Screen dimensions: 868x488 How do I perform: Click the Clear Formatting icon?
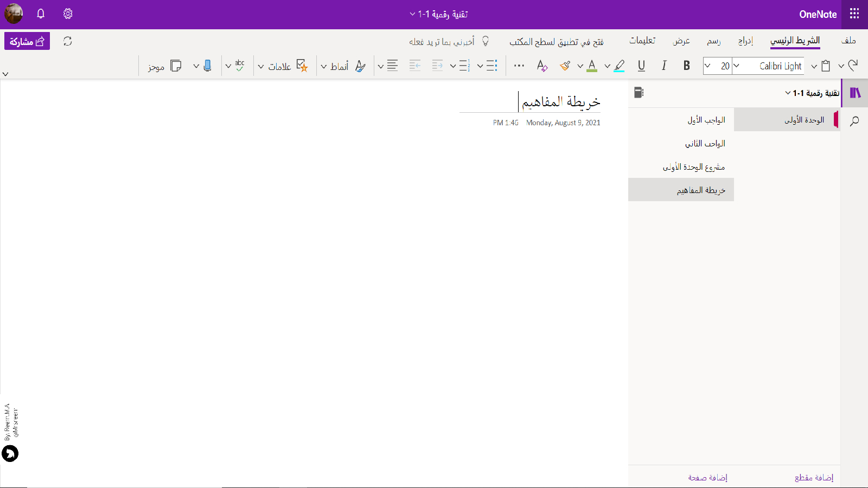click(542, 66)
